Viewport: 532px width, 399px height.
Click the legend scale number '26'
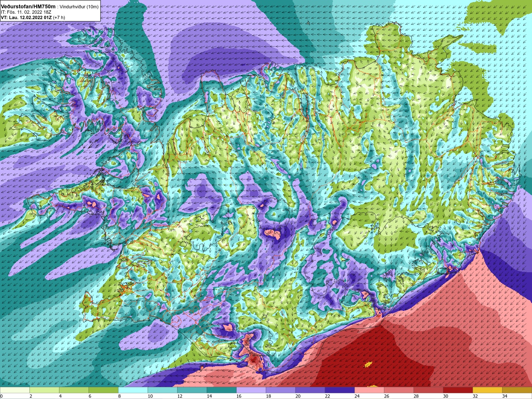click(386, 396)
